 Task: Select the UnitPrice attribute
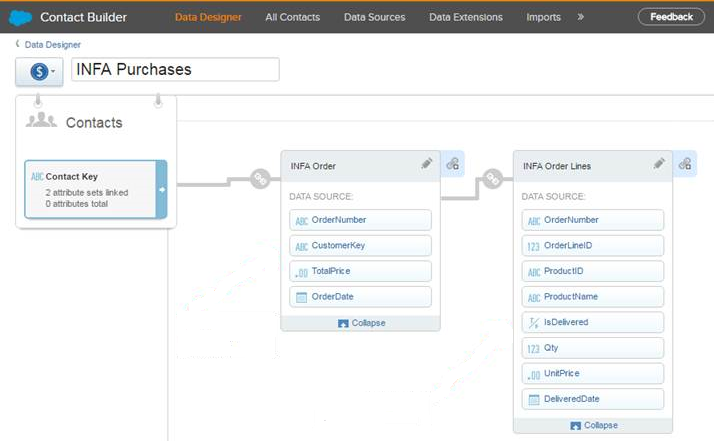593,374
